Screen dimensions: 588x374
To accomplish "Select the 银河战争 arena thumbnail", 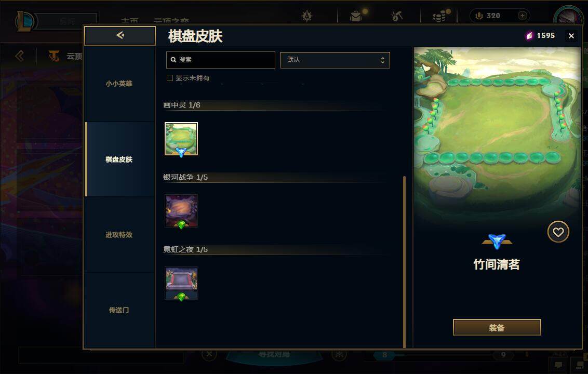I will (x=181, y=211).
